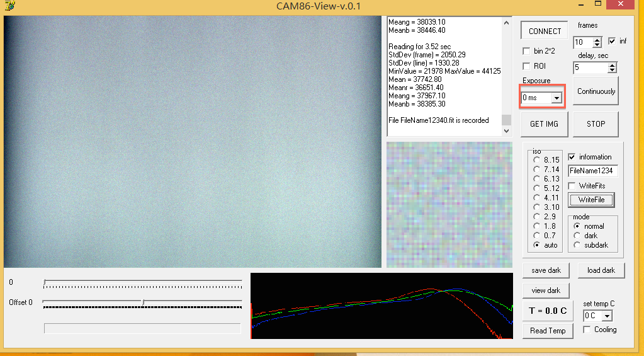644x356 pixels.
Task: Enable the WriteFits checkbox
Action: coord(572,186)
